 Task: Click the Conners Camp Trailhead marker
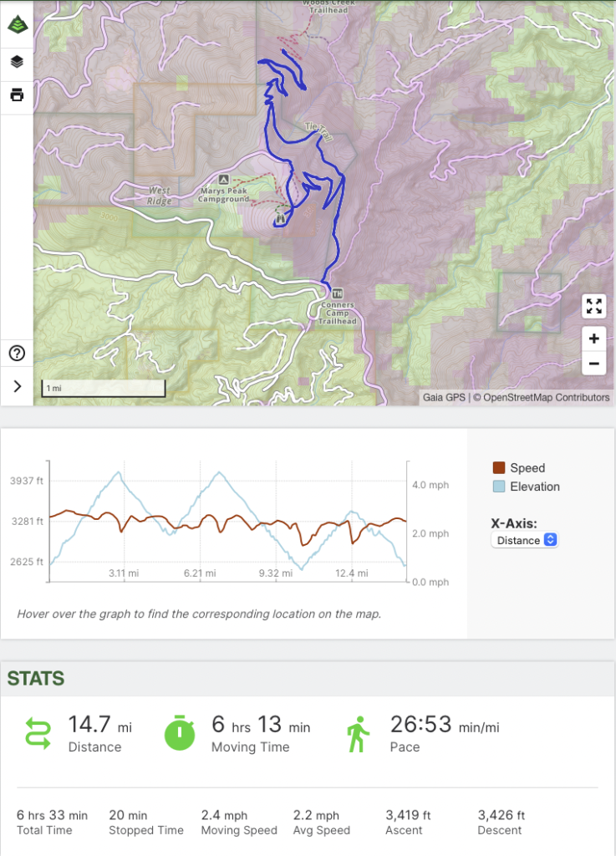click(338, 294)
